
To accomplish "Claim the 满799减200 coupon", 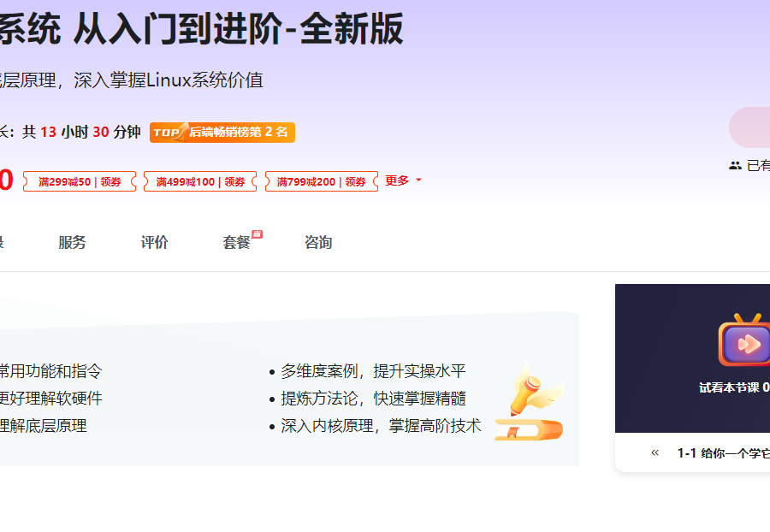I will [x=353, y=180].
